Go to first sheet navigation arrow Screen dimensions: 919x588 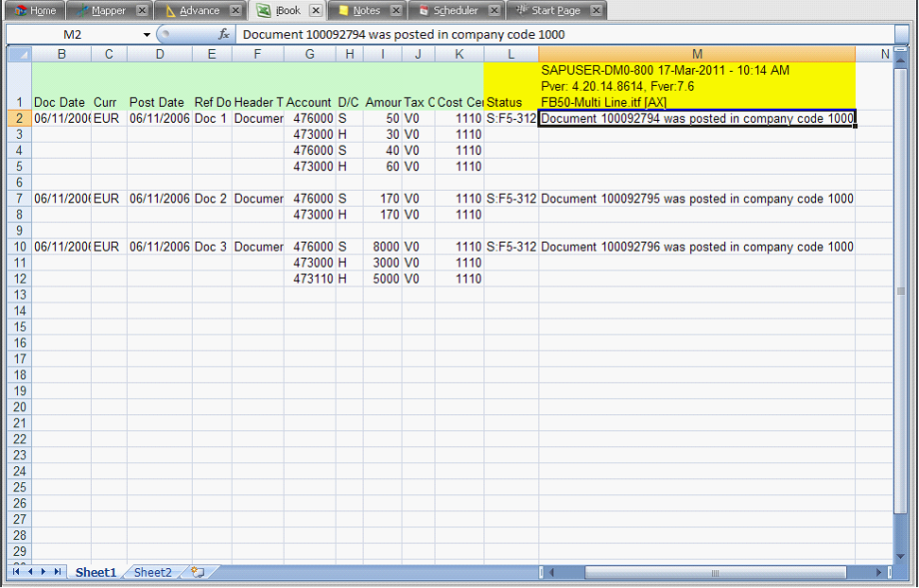tap(16, 572)
